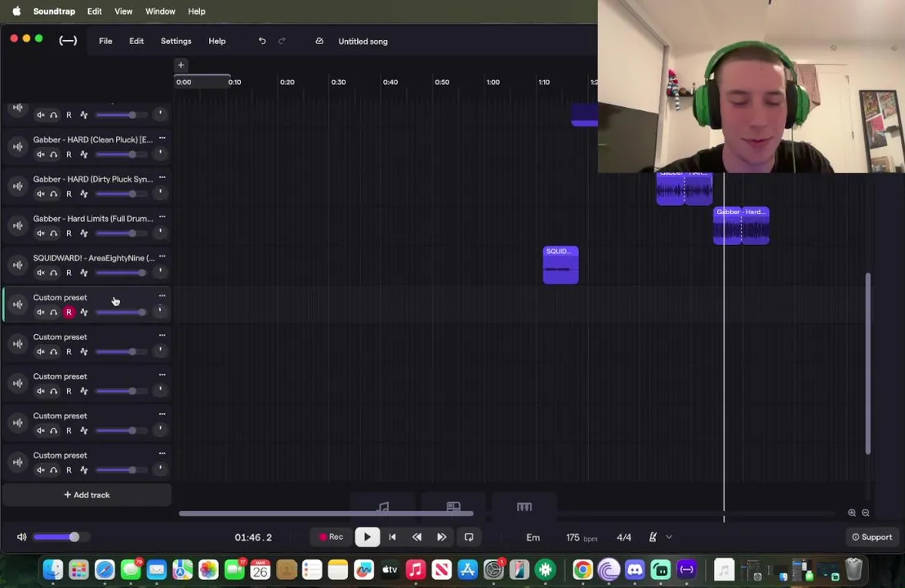The width and height of the screenshot is (905, 588).
Task: Mute the Gabber - HARD (Dirty Pluck Syn track
Action: (40, 194)
